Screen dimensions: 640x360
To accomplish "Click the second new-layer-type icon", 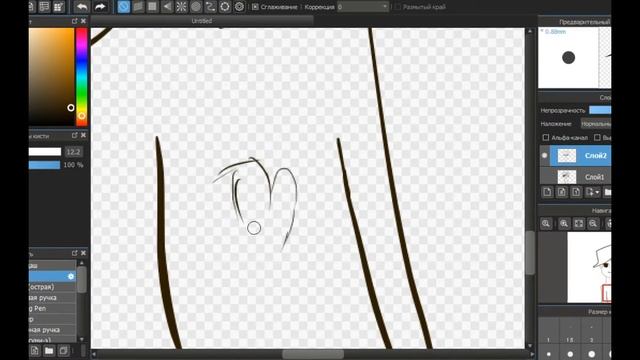I will [x=562, y=192].
